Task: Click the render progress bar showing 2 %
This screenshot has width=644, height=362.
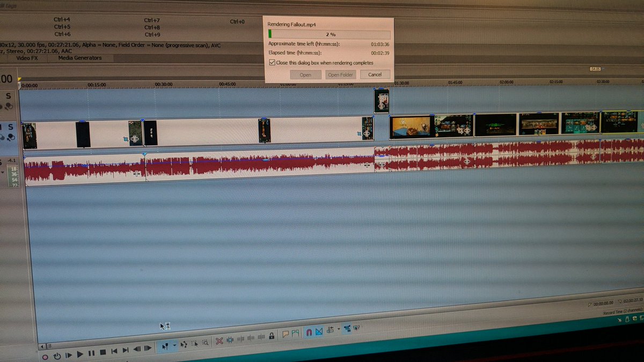Action: tap(329, 34)
